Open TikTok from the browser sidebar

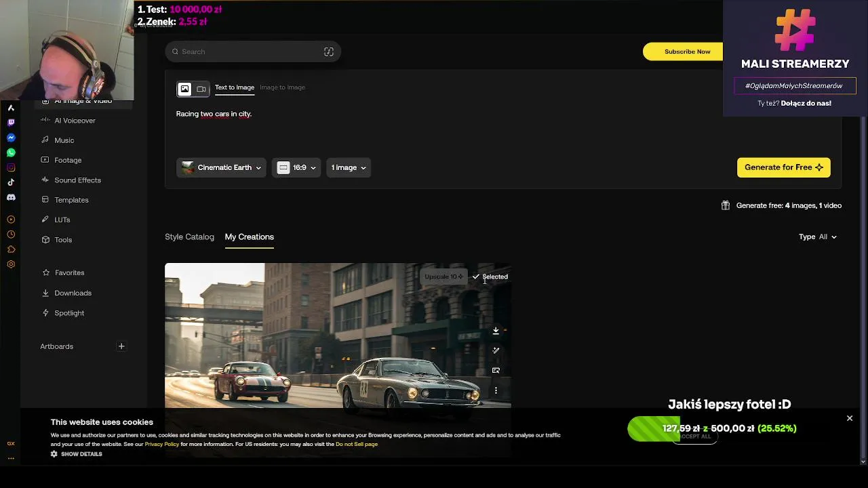click(x=11, y=182)
